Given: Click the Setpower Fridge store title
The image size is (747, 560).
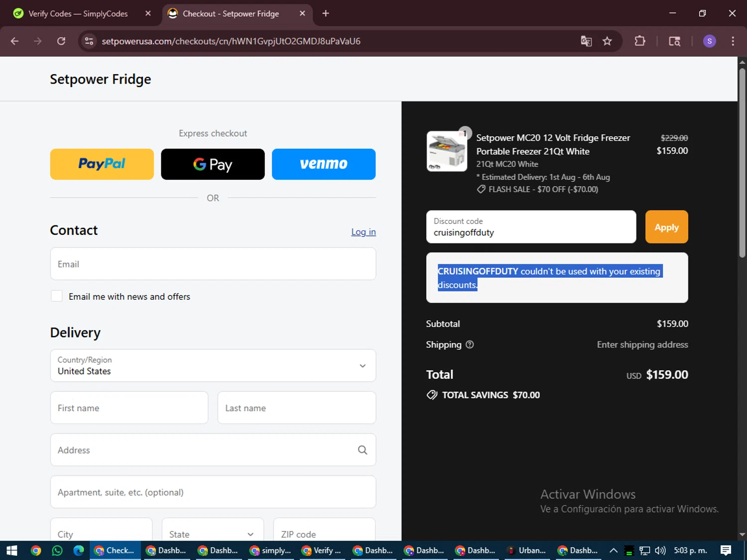Looking at the screenshot, I should tap(100, 79).
